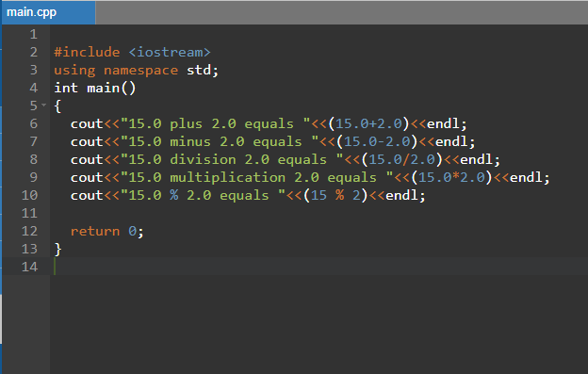The height and width of the screenshot is (374, 588).
Task: Click the word 'minus' in line 7 string
Action: pyautogui.click(x=190, y=141)
